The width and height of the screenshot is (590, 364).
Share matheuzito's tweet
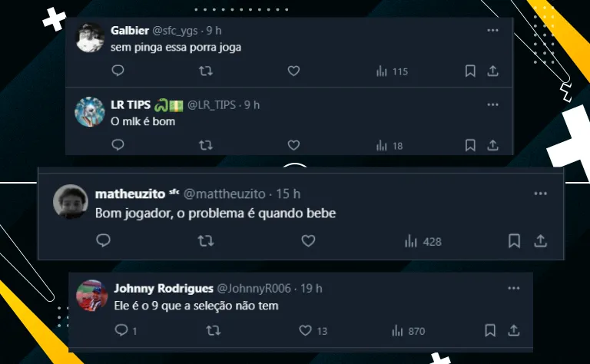[540, 240]
